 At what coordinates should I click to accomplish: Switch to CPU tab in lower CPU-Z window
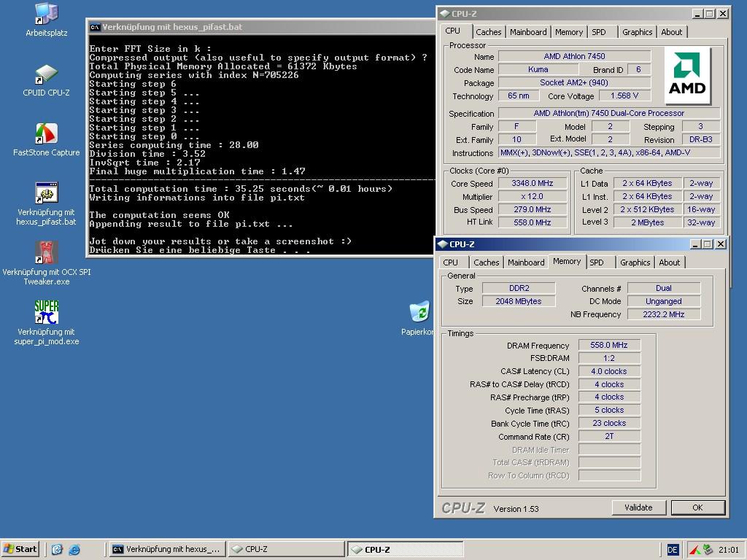451,262
